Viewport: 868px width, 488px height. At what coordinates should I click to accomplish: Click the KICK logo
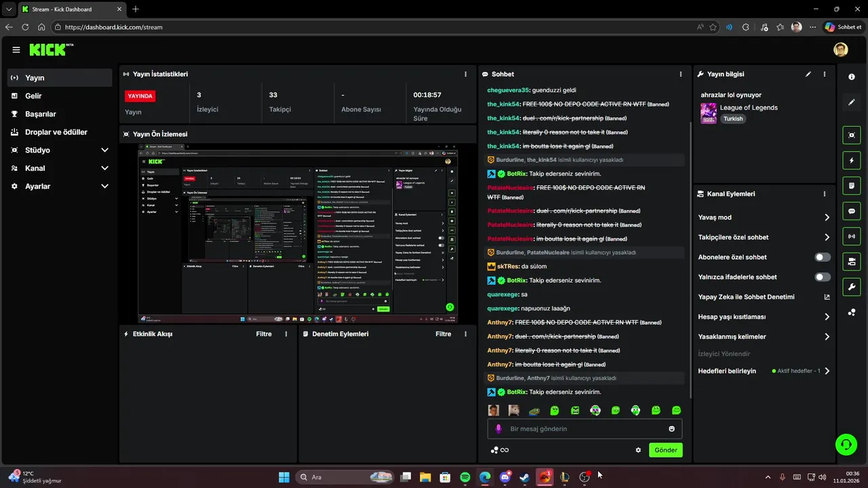[x=51, y=49]
